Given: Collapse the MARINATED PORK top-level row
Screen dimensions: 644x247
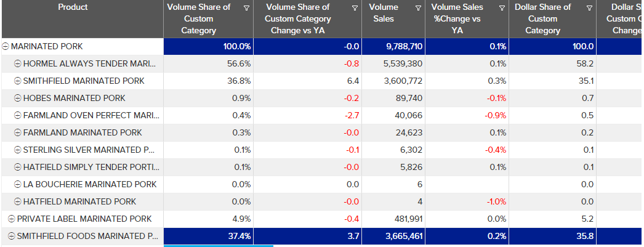Looking at the screenshot, I should [x=6, y=47].
